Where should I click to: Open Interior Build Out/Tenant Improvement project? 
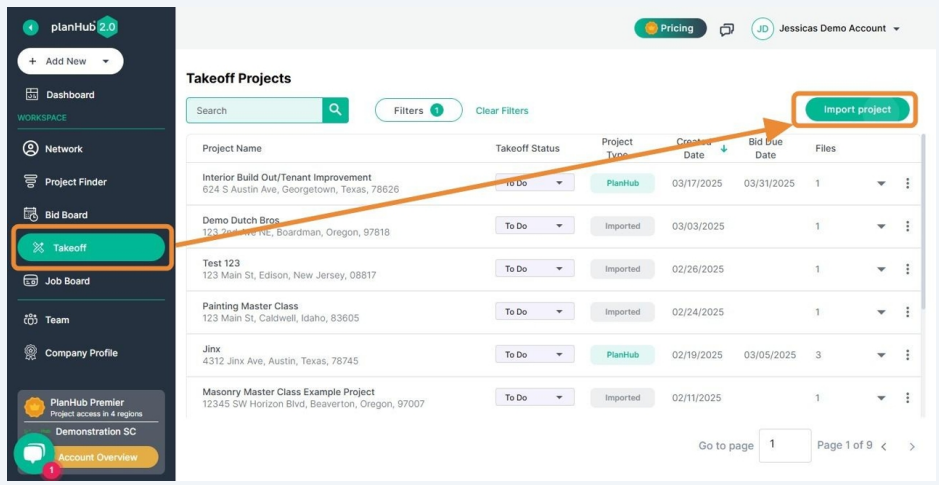click(287, 177)
